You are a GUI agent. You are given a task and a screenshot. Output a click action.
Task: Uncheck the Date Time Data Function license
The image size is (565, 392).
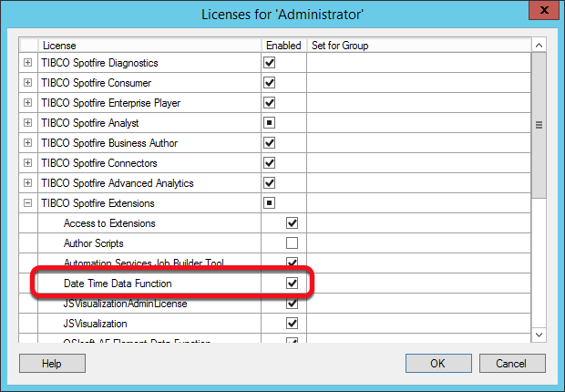[x=292, y=284]
